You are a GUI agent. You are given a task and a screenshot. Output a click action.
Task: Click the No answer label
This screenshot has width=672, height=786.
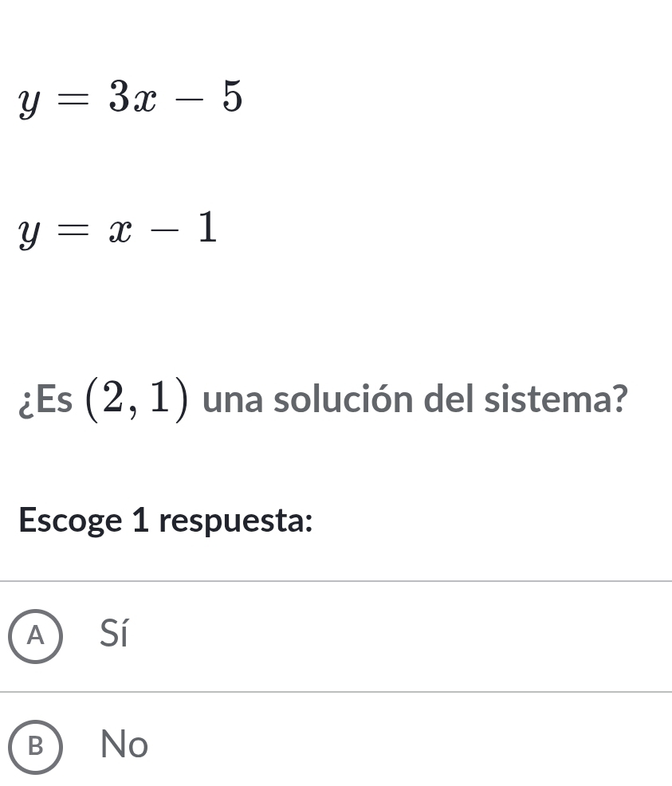(x=122, y=745)
